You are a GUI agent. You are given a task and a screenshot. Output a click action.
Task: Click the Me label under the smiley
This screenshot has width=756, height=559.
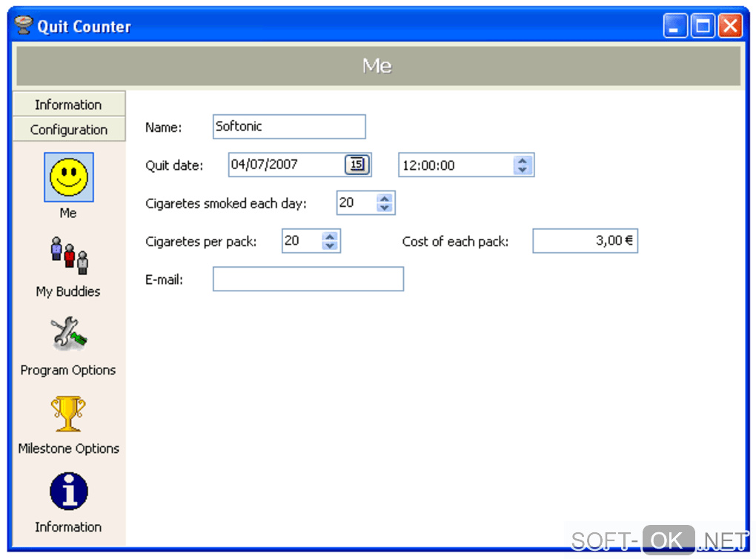point(68,213)
